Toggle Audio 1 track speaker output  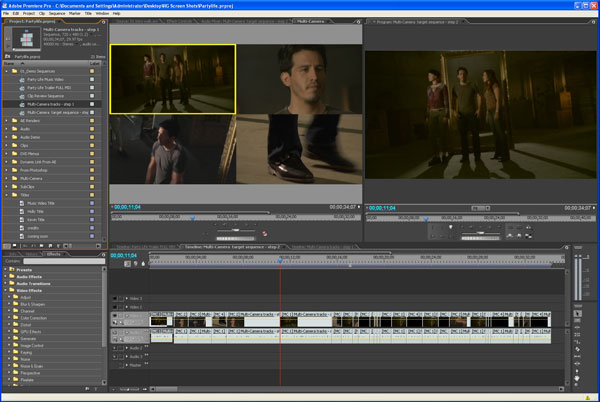pos(115,332)
